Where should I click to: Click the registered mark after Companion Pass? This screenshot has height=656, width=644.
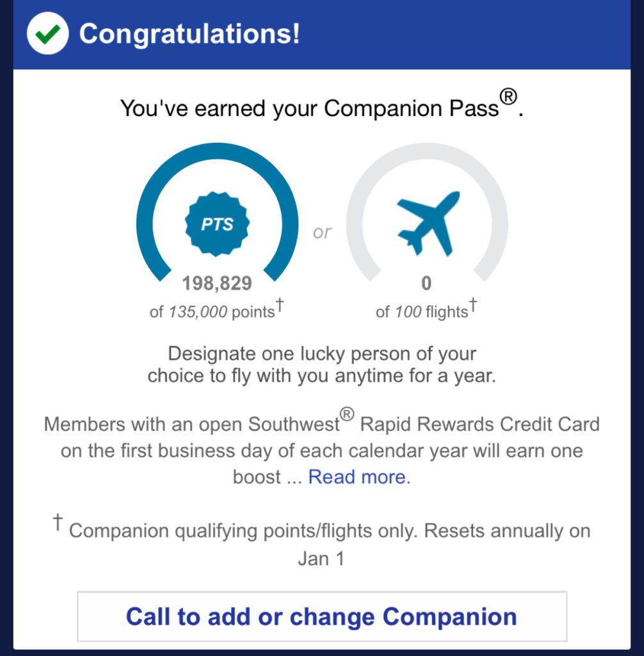pyautogui.click(x=508, y=99)
